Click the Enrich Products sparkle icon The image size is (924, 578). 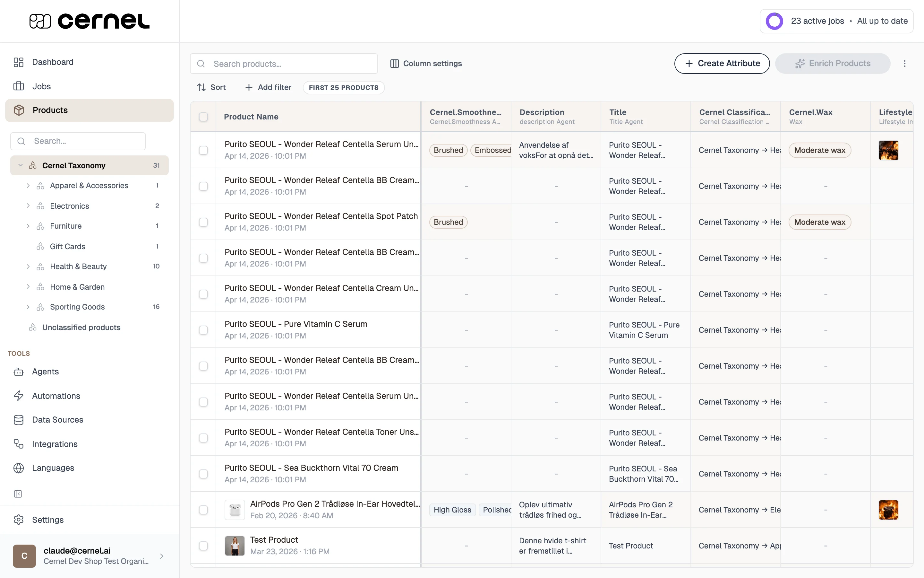pos(800,64)
